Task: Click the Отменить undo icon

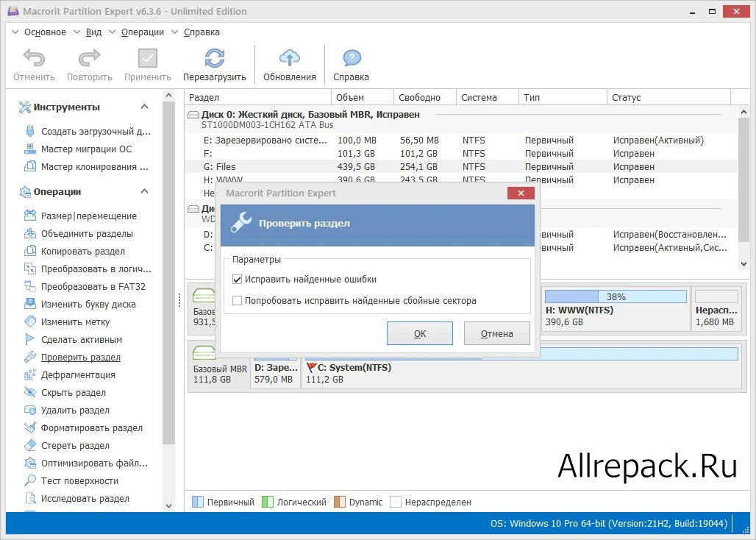Action: 34,58
